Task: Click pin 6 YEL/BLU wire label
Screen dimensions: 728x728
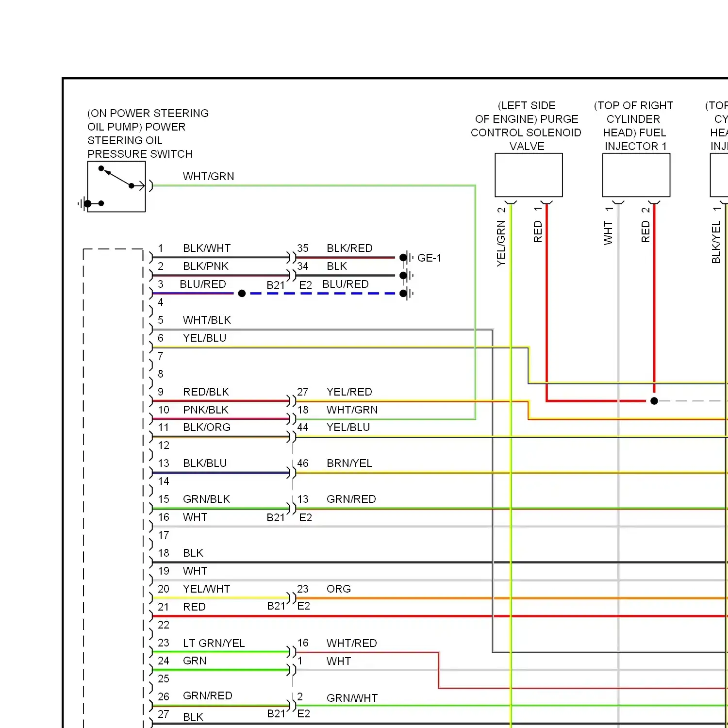Action: pos(204,338)
